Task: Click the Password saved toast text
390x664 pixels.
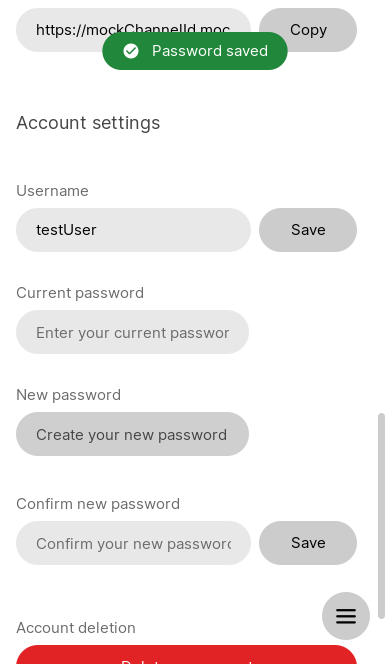Action: coord(210,51)
